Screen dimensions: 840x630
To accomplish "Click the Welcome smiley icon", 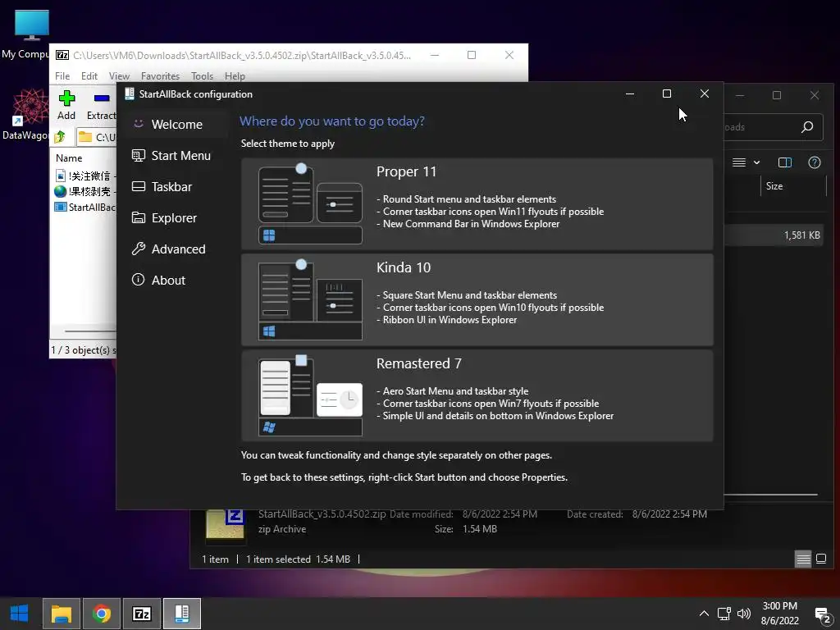I will [x=138, y=124].
